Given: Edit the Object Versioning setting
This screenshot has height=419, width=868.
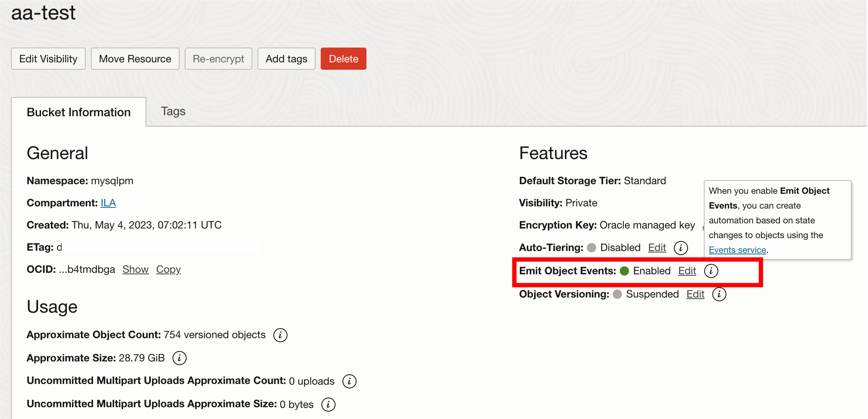Looking at the screenshot, I should (695, 294).
